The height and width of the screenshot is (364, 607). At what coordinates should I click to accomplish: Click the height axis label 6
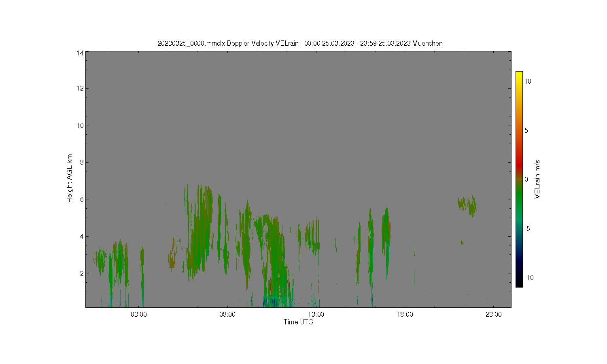[x=82, y=199]
